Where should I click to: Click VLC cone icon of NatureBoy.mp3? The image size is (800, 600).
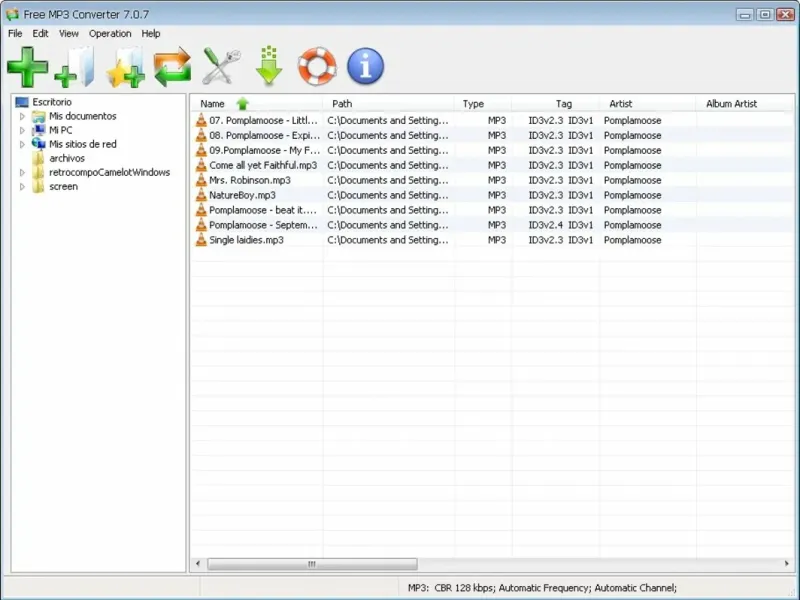[x=201, y=195]
